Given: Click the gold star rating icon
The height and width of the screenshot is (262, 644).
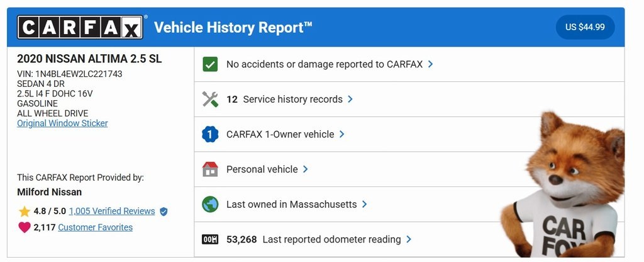Looking at the screenshot, I should [x=25, y=212].
